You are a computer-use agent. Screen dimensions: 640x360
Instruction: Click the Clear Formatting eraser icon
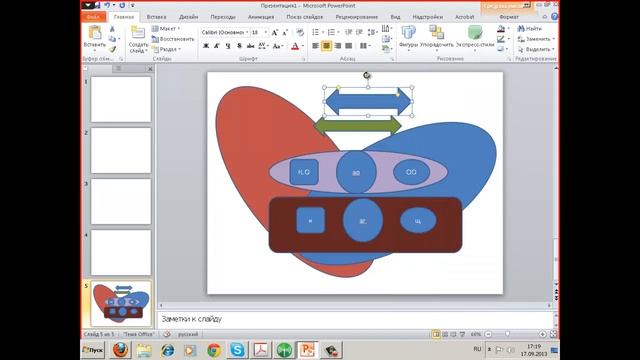(300, 32)
